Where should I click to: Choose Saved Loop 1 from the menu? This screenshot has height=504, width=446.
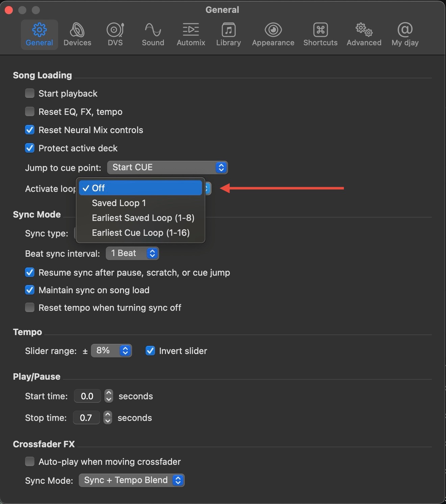coord(119,203)
